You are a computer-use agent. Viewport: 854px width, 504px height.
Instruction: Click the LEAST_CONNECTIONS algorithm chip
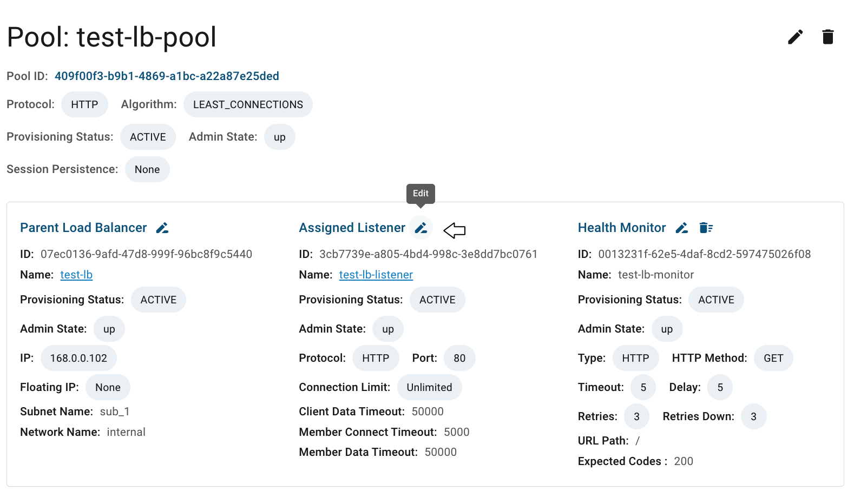[x=248, y=104]
